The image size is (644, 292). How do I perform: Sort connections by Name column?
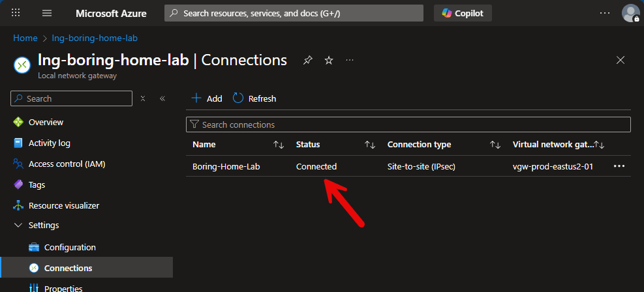(x=204, y=144)
